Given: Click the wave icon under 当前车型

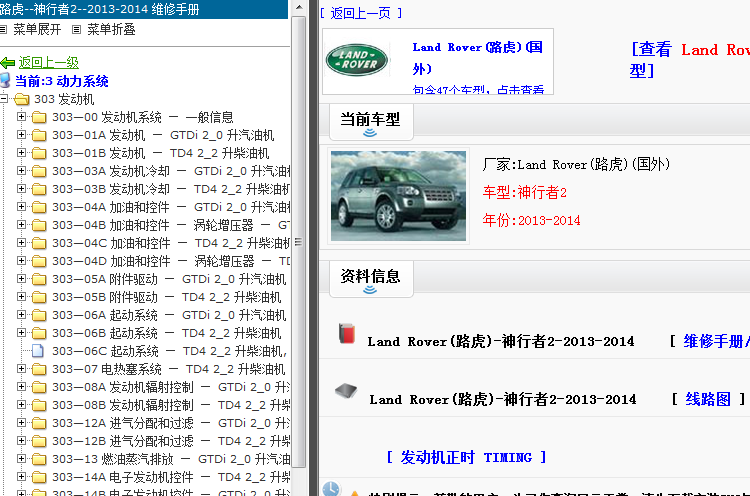Looking at the screenshot, I should (370, 132).
